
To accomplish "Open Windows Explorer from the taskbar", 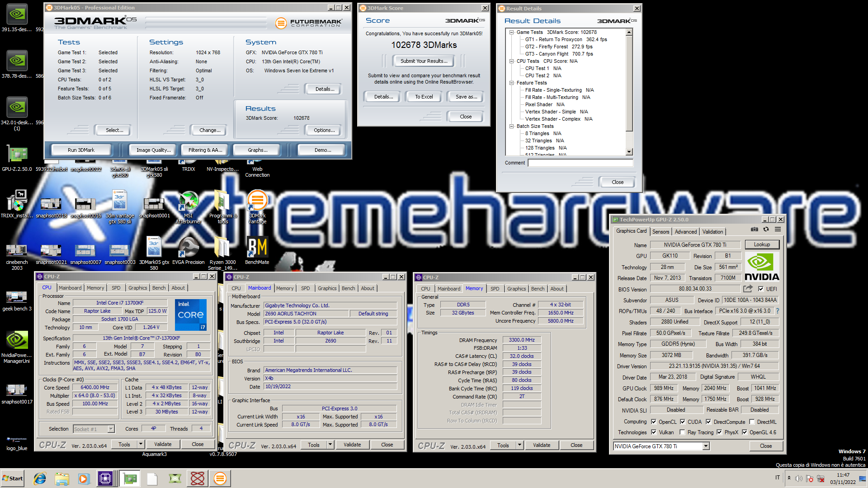I will point(62,479).
